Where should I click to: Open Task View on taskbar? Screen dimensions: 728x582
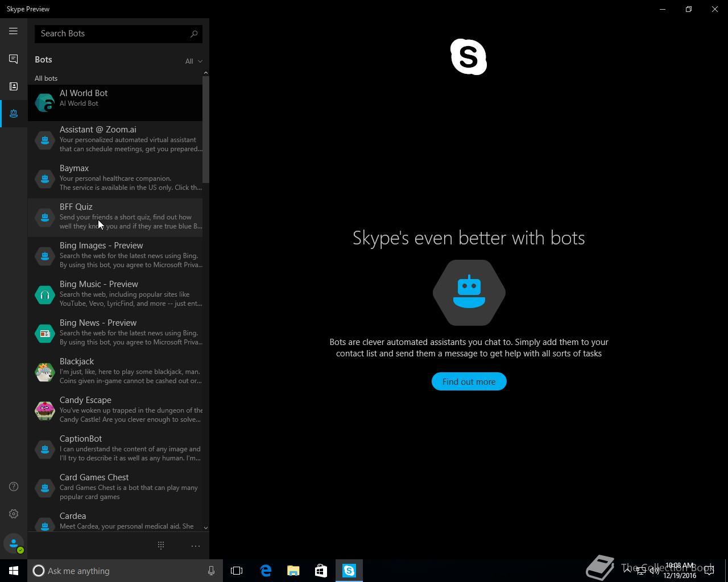(x=237, y=571)
